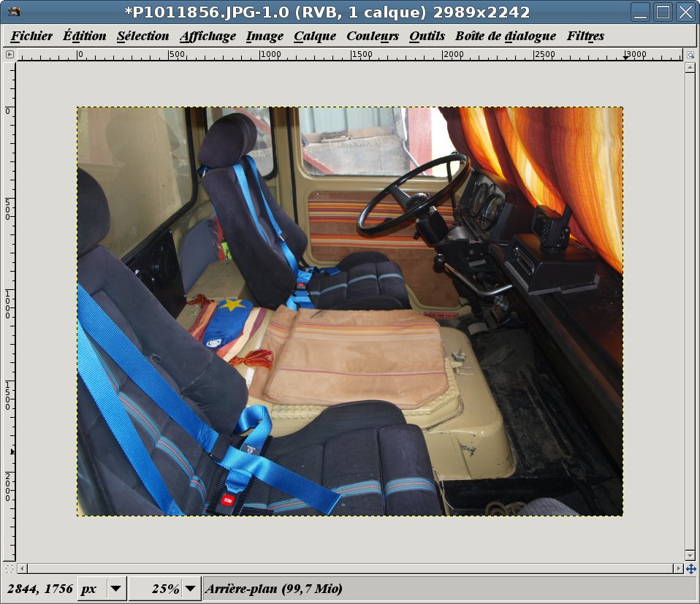Click the scroll up arrow on vertical scrollbar
The image size is (700, 604).
pos(690,68)
